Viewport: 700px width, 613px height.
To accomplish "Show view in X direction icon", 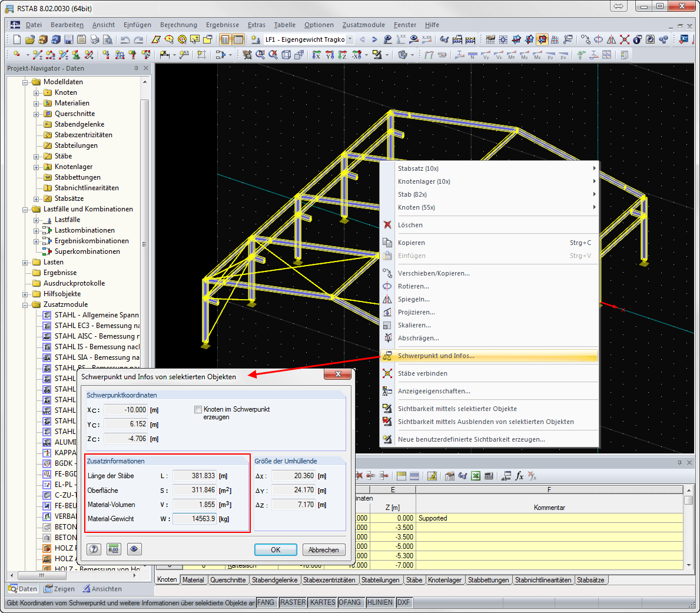I will pos(317,55).
